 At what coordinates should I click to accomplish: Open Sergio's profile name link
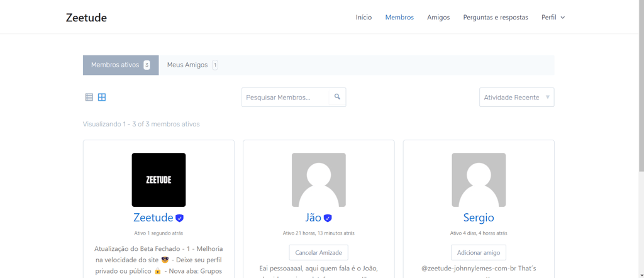click(x=479, y=217)
